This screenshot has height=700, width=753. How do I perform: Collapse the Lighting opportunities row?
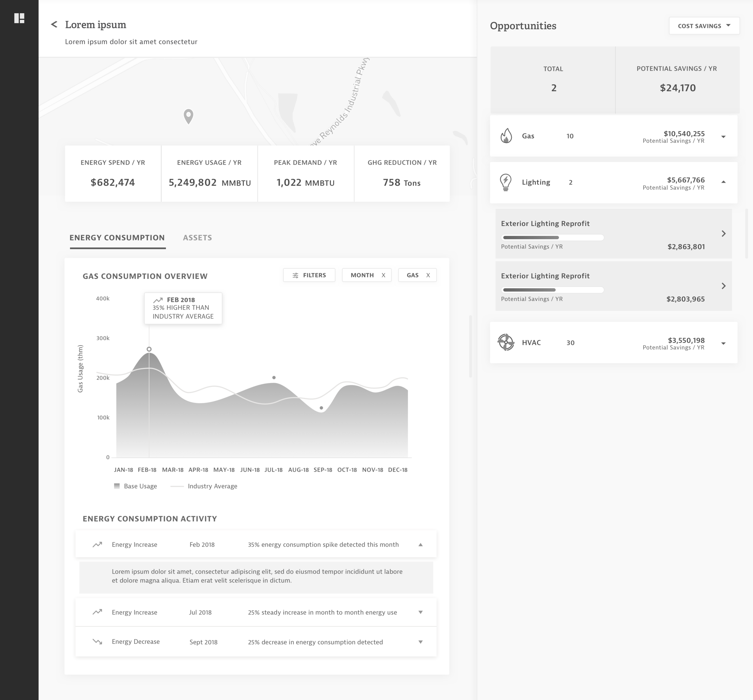[723, 182]
